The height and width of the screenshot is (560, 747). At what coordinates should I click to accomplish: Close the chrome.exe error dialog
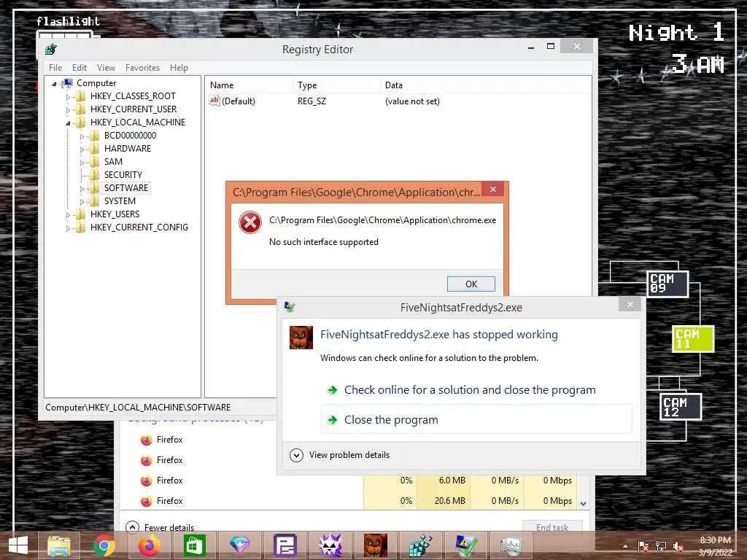[x=493, y=190]
